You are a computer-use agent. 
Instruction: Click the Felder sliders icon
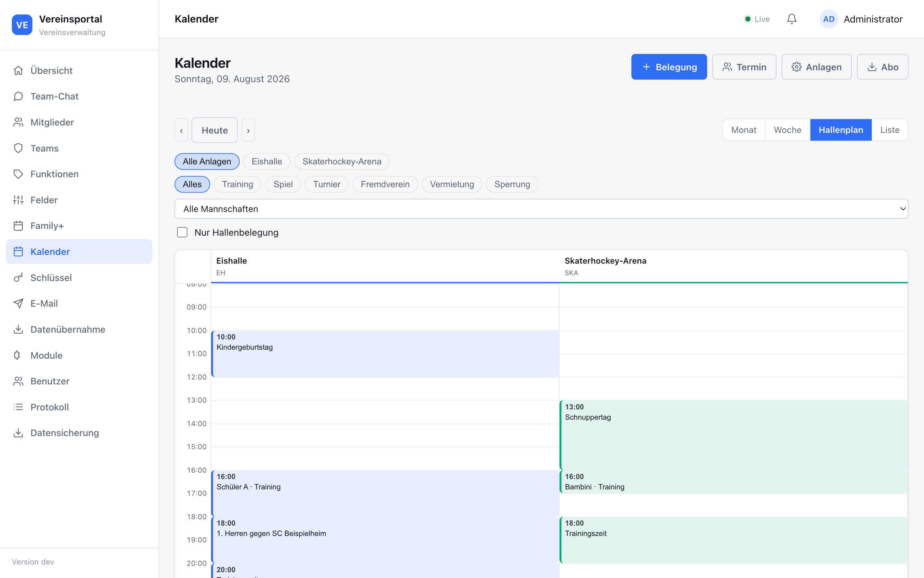(18, 200)
